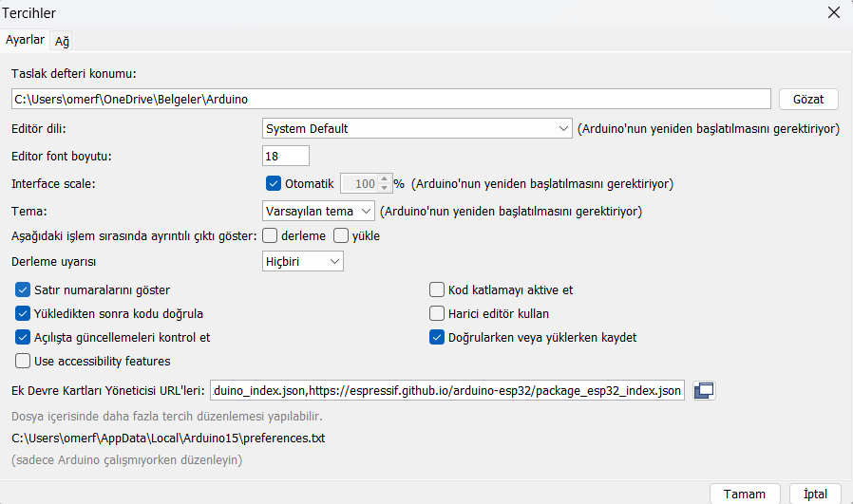The height and width of the screenshot is (504, 853).
Task: Expand the Editör dili dropdown
Action: pyautogui.click(x=416, y=128)
